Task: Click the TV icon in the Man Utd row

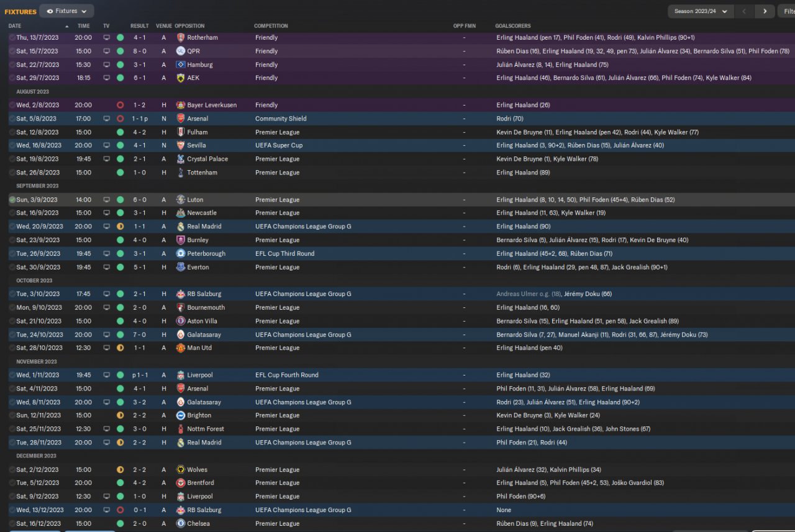Action: coord(107,348)
